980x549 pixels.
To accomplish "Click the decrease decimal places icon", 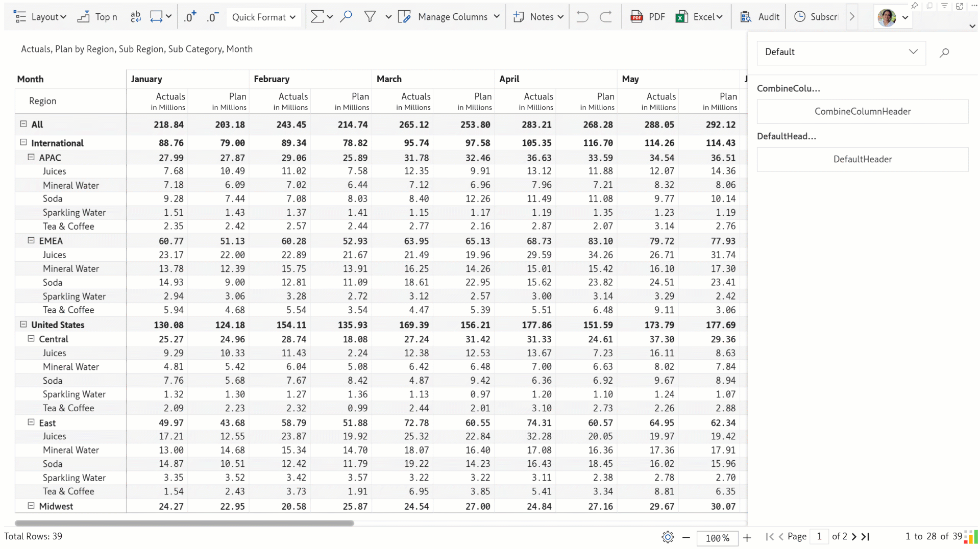I will tap(213, 17).
